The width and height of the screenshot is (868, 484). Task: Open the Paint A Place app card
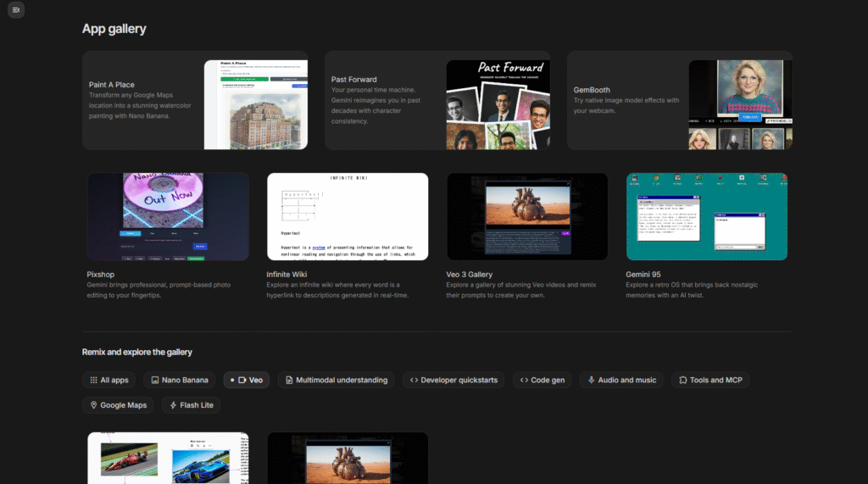pos(195,100)
